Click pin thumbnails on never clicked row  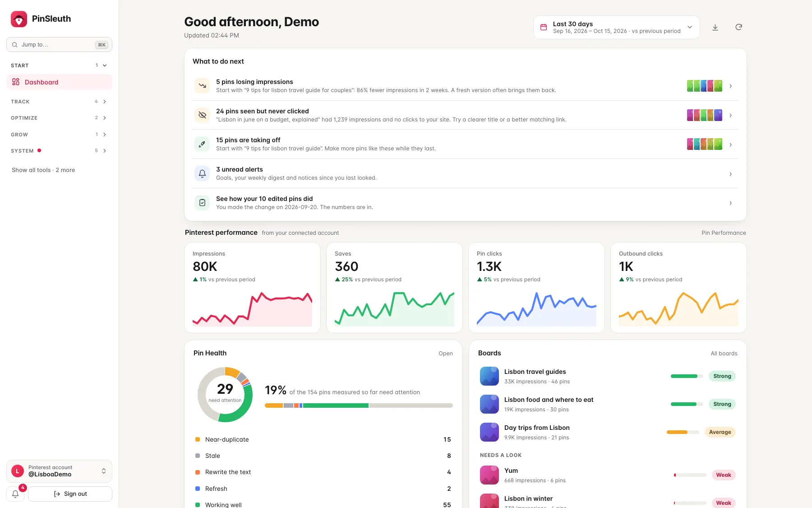(x=705, y=115)
